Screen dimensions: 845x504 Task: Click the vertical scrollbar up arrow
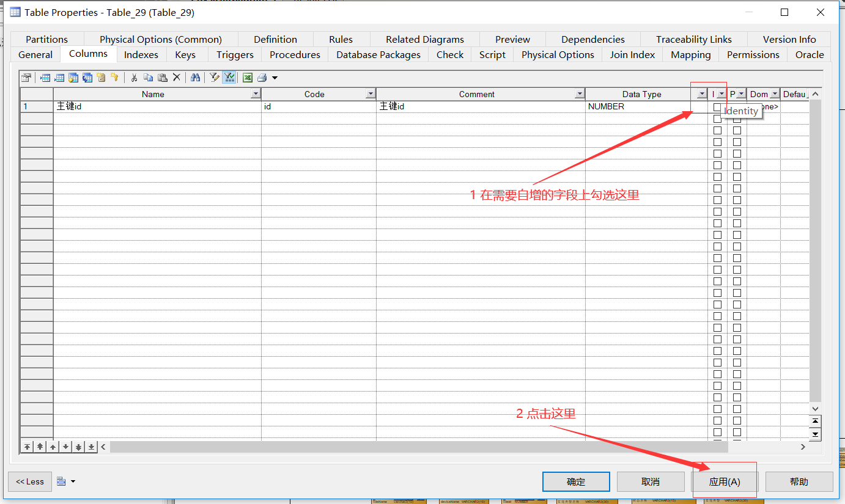815,94
